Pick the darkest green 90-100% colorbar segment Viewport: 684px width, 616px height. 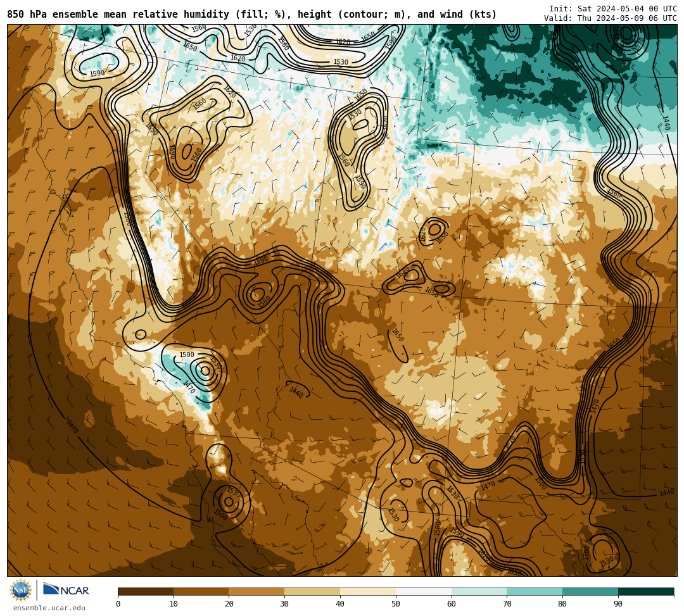coord(646,591)
